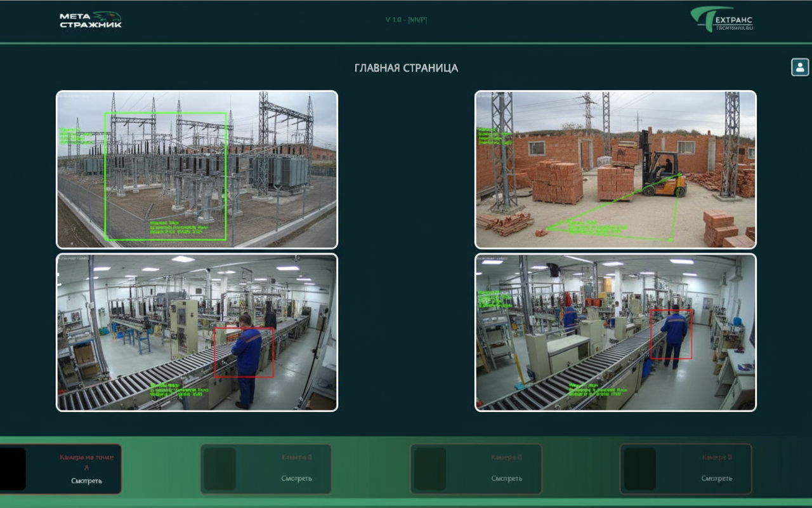Click the red box around worker in bottom-right feed
The width and height of the screenshot is (812, 508).
(x=671, y=334)
